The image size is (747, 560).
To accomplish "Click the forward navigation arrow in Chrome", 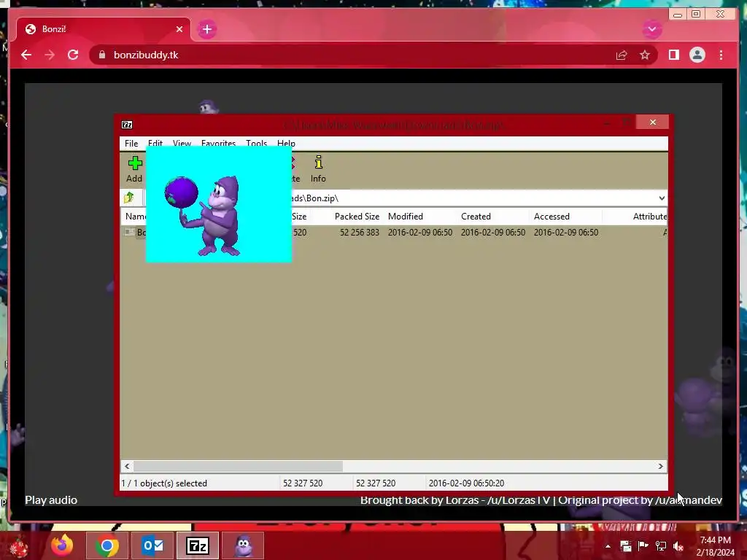I will (50, 55).
